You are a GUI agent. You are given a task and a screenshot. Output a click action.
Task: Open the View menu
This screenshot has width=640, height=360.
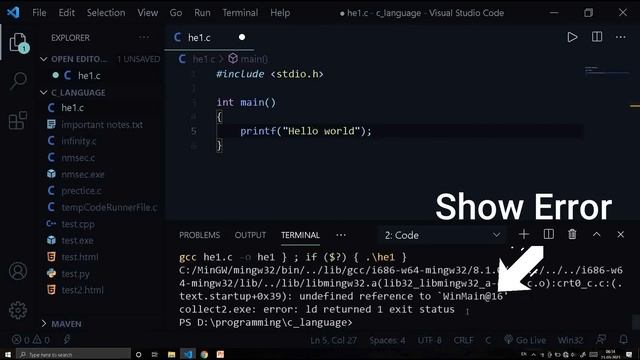[x=147, y=13]
